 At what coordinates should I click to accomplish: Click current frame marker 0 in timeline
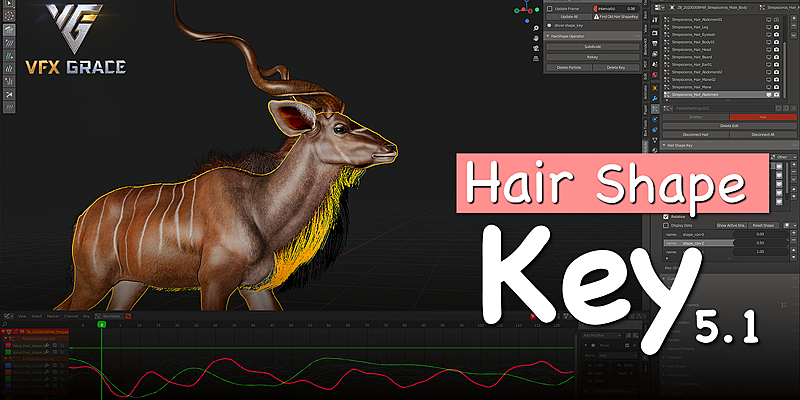(102, 324)
